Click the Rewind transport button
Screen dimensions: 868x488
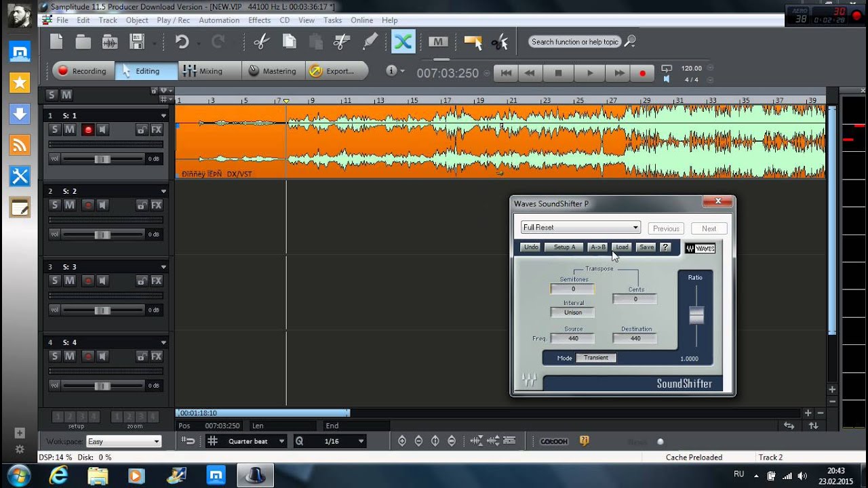coord(530,73)
